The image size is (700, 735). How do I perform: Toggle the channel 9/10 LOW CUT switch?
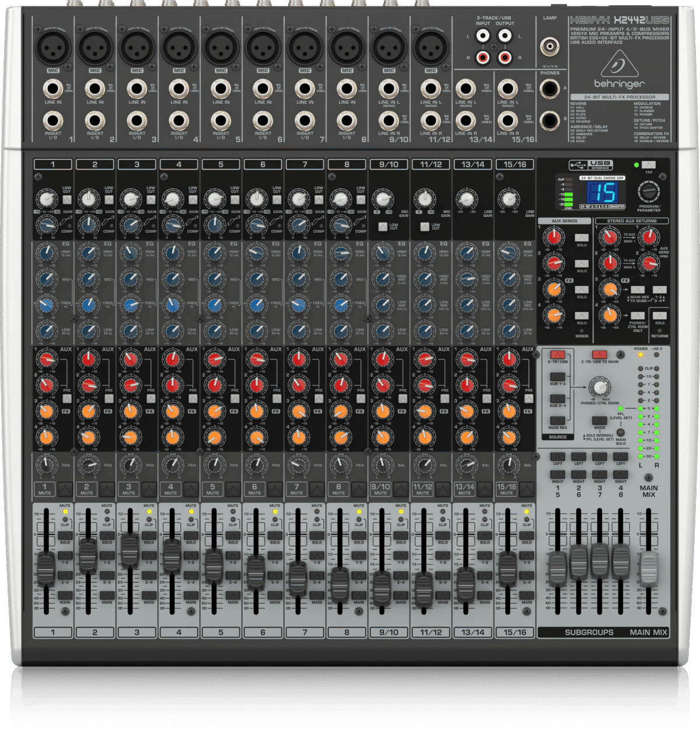point(383,226)
